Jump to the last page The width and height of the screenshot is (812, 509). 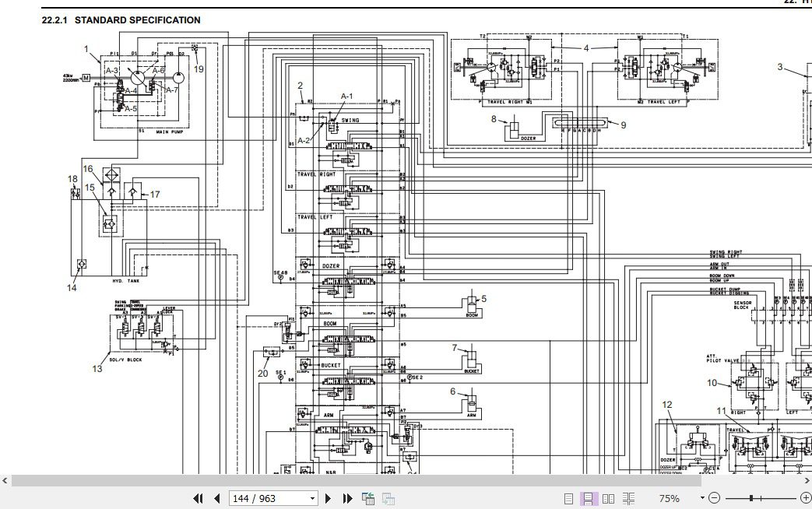tap(347, 499)
